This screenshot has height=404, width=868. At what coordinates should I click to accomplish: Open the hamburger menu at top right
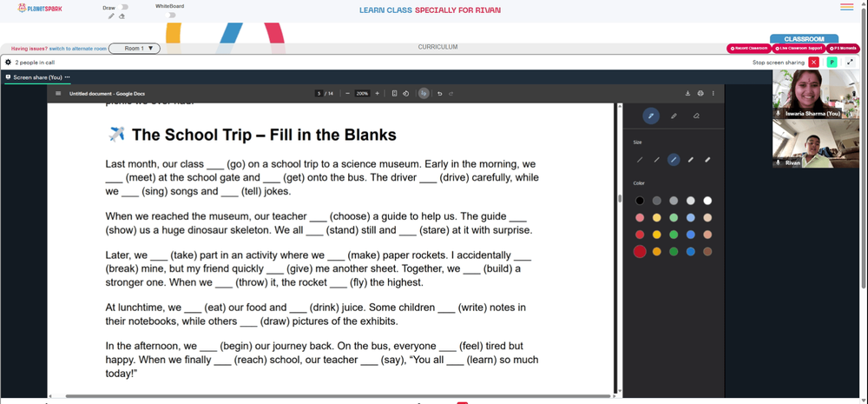click(846, 7)
